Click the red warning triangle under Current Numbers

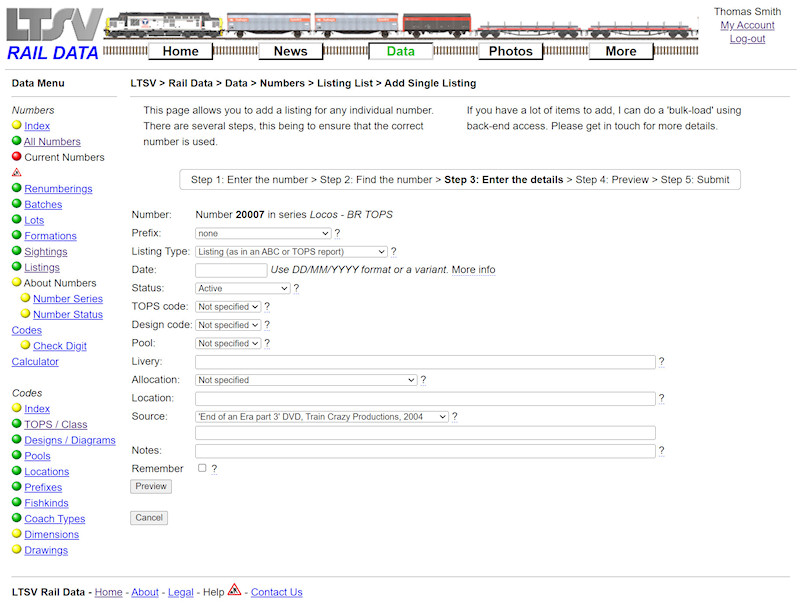(17, 172)
